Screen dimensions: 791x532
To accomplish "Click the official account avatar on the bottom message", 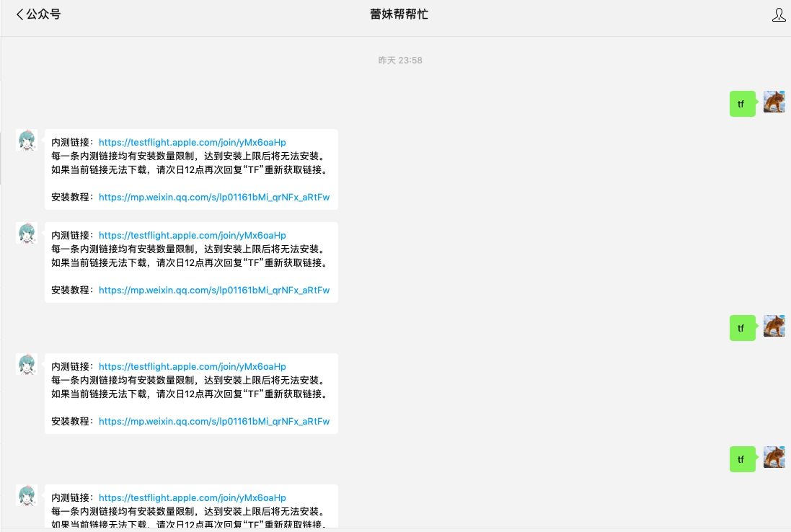I will point(27,496).
